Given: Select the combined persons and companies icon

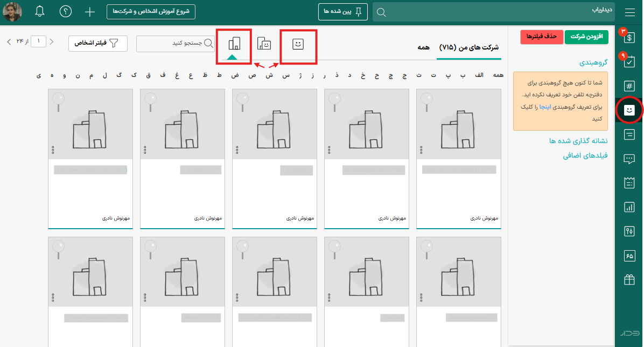Looking at the screenshot, I should tap(264, 44).
